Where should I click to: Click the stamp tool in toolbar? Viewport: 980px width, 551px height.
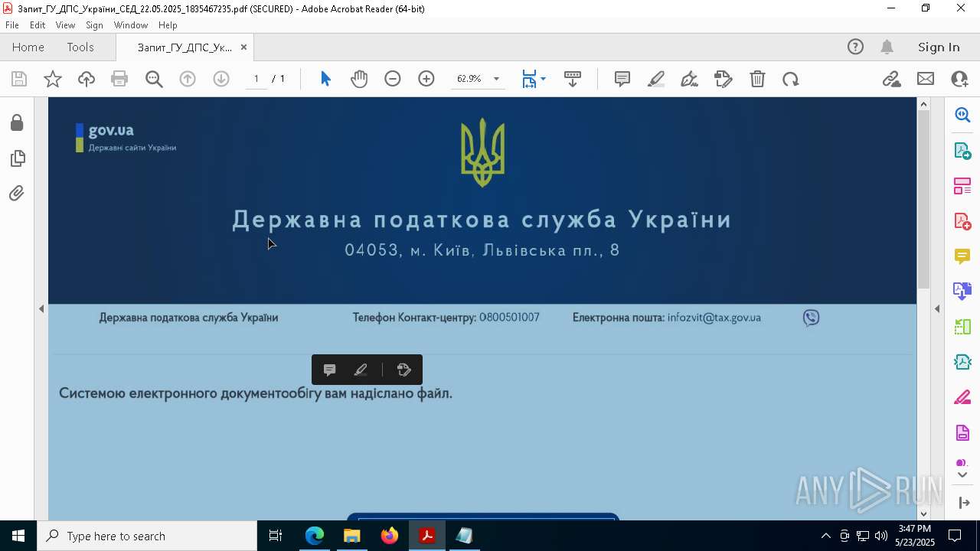pos(723,79)
